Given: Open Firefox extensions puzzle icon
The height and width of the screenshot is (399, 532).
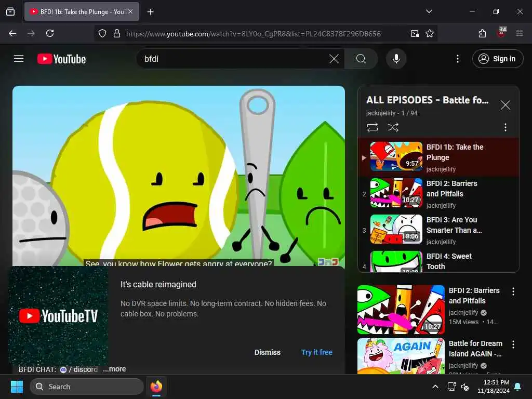Looking at the screenshot, I should [x=482, y=33].
